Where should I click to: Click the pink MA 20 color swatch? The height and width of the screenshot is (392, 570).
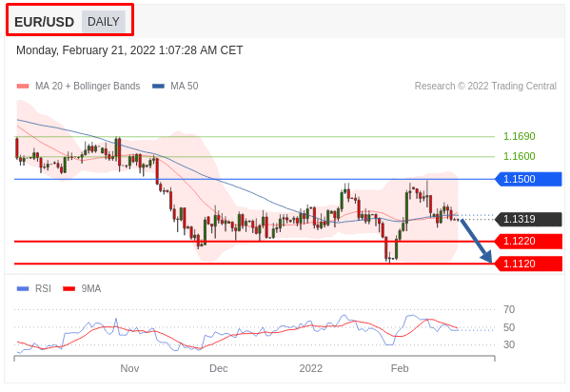point(23,87)
